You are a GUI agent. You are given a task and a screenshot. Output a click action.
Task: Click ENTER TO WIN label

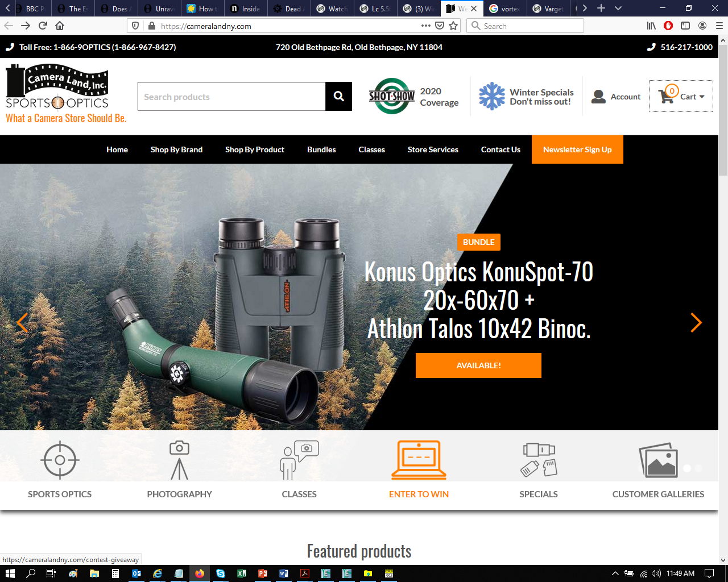(419, 494)
